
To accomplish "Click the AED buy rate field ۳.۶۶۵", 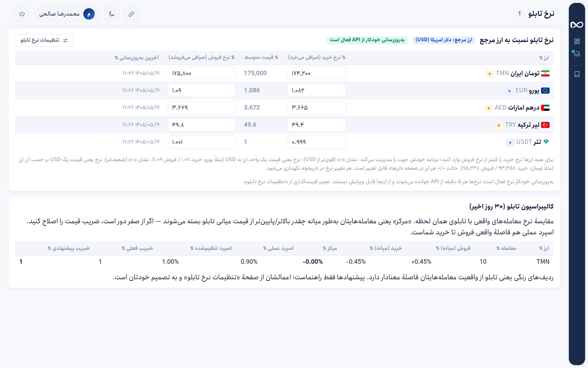I will (317, 108).
